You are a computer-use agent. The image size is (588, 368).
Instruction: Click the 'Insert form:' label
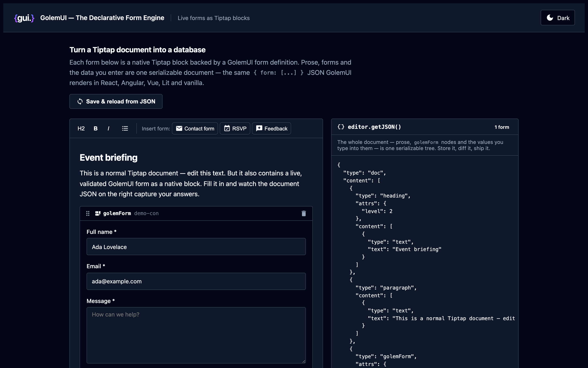click(156, 129)
